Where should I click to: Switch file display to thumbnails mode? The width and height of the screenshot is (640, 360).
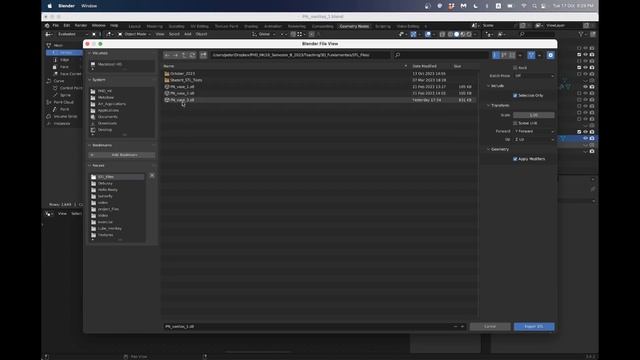click(x=512, y=55)
